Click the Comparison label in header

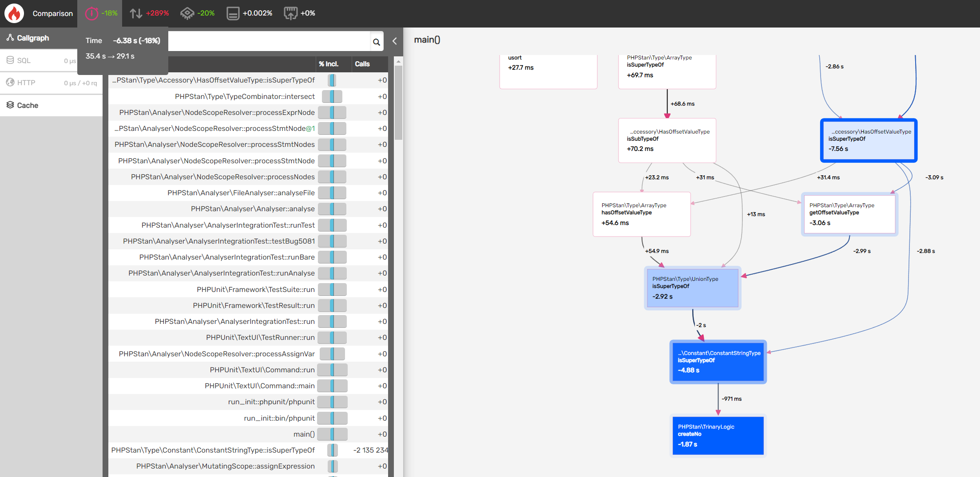pyautogui.click(x=52, y=13)
